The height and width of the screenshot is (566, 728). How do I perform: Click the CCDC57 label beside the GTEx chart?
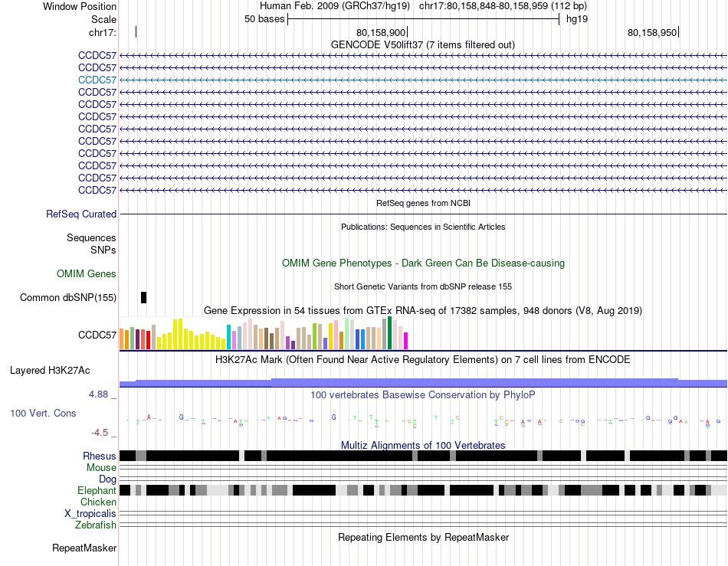(97, 335)
